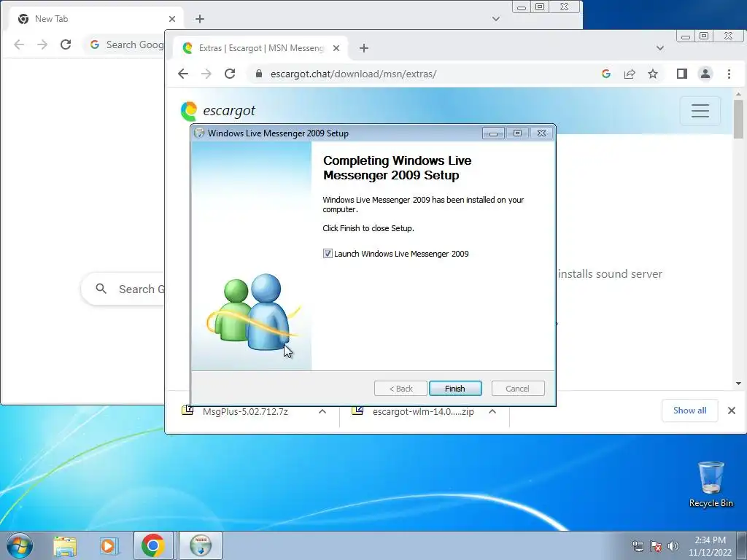Reload the New Tab page

66,44
